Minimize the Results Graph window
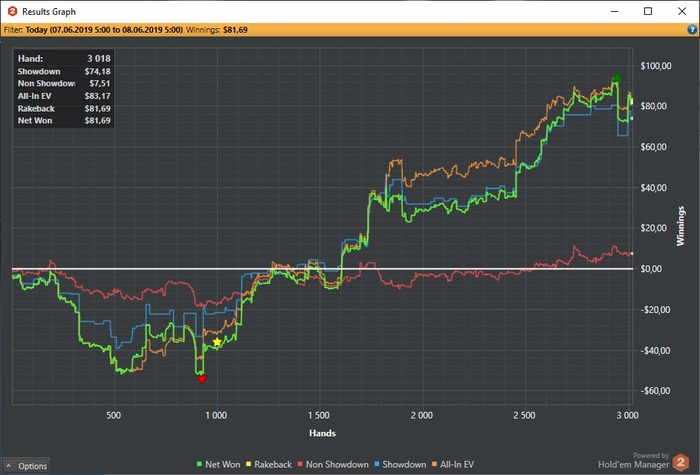 (614, 11)
